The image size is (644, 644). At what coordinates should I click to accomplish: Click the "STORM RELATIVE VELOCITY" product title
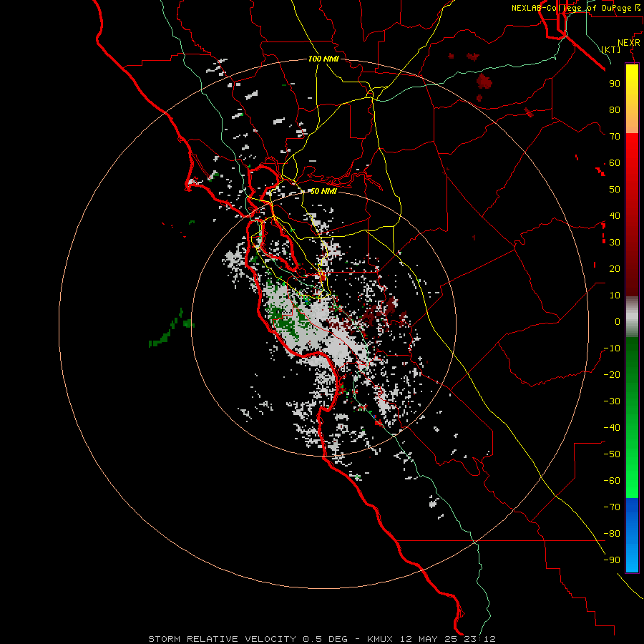point(222,639)
